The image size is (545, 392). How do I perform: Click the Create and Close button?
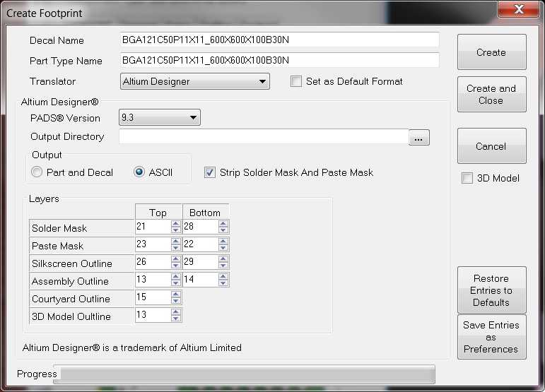[491, 95]
